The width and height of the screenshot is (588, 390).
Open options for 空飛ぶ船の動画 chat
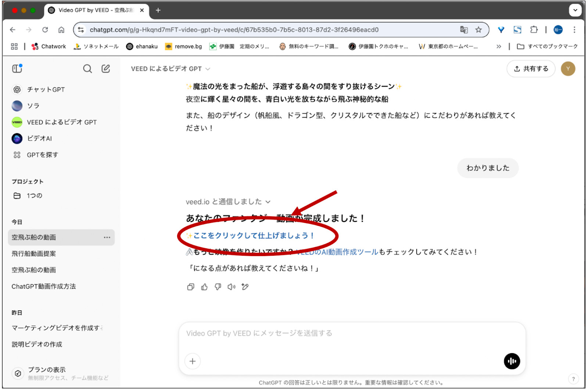coord(107,238)
